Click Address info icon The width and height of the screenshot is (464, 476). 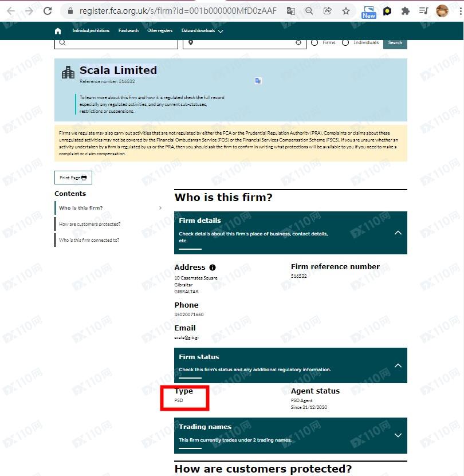point(213,267)
